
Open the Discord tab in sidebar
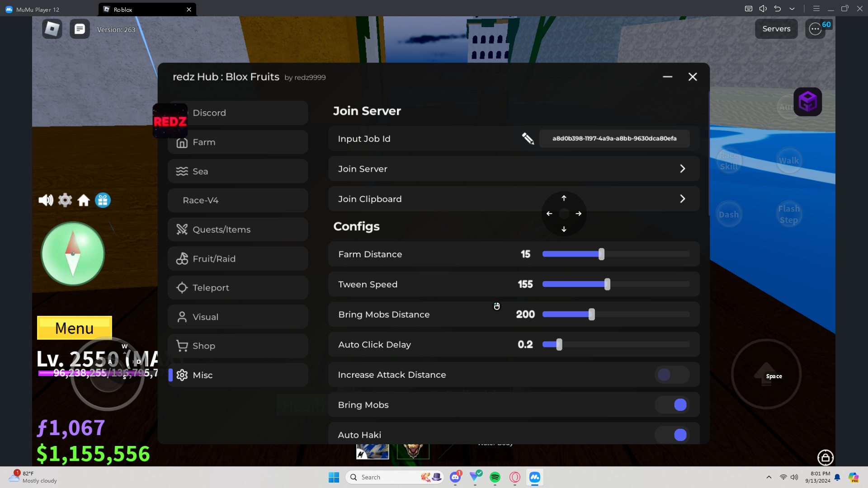coord(238,113)
